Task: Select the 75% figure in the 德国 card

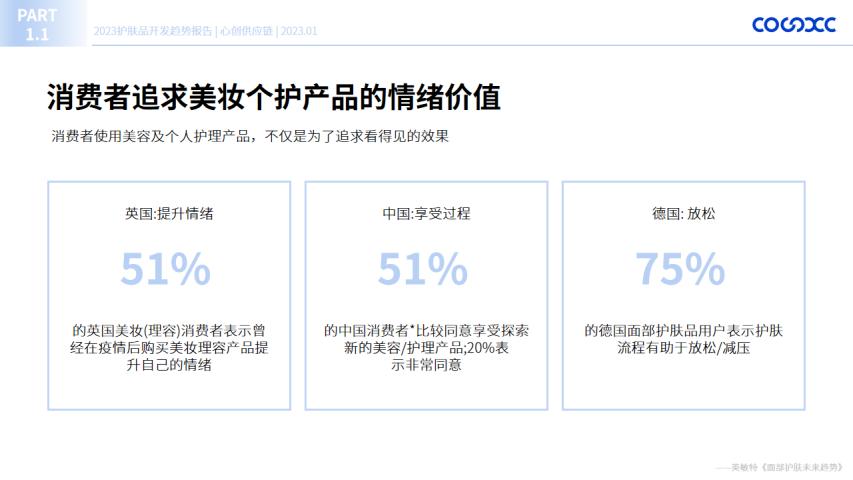Action: point(680,269)
